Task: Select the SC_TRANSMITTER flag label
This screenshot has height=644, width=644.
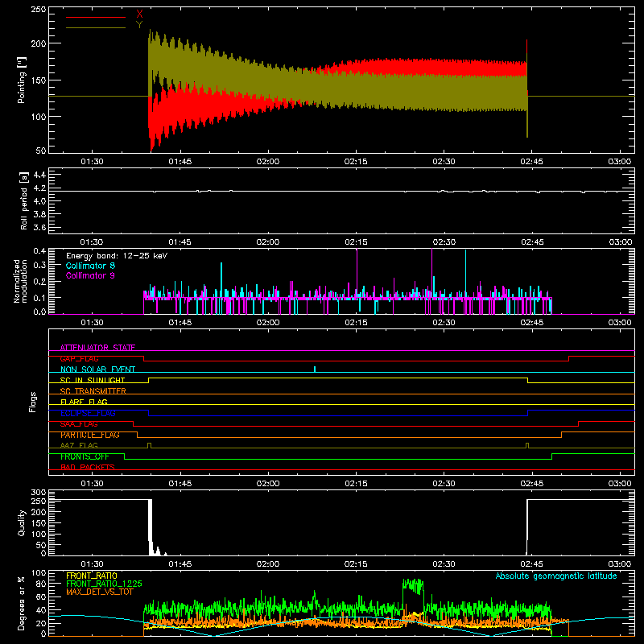Action: (x=93, y=390)
